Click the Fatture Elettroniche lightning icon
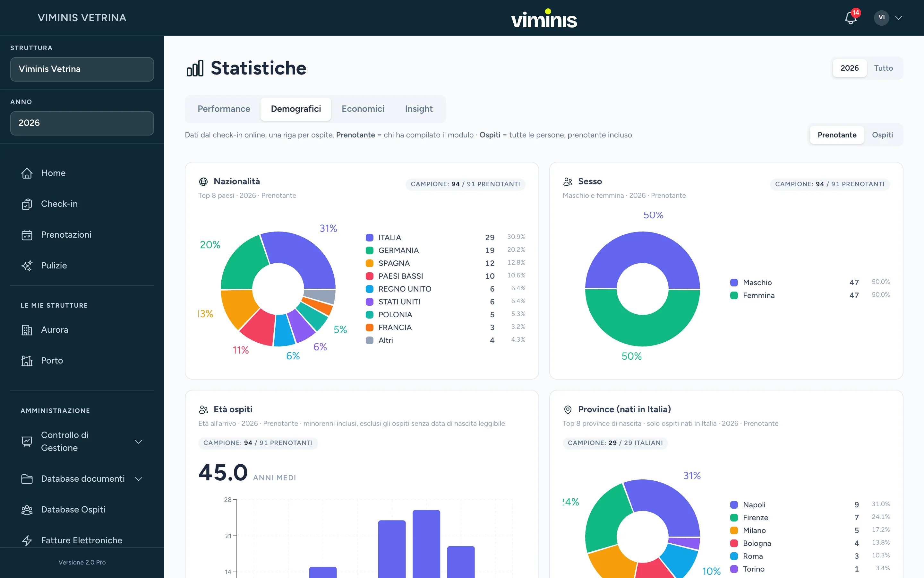The height and width of the screenshot is (578, 924). coord(27,540)
